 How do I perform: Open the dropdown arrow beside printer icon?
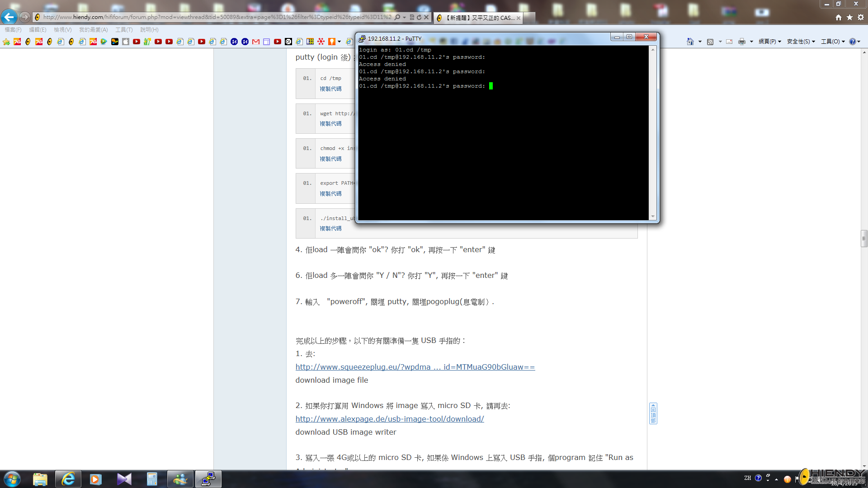click(751, 42)
